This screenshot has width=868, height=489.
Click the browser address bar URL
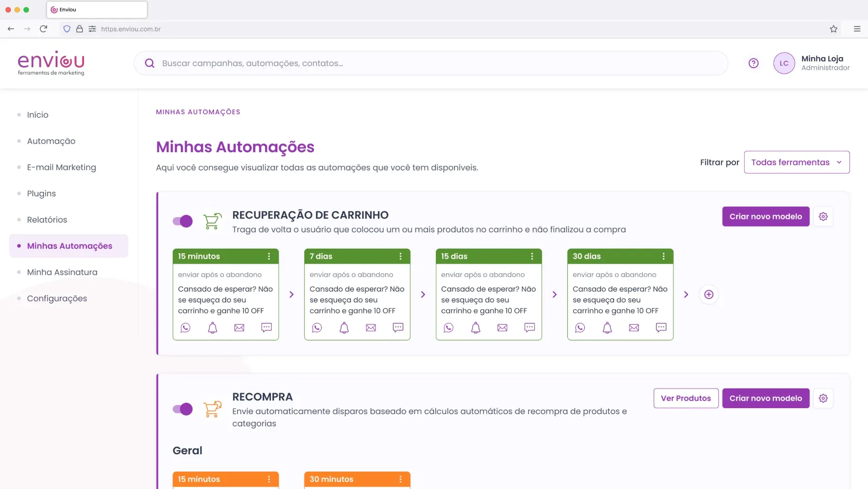131,29
